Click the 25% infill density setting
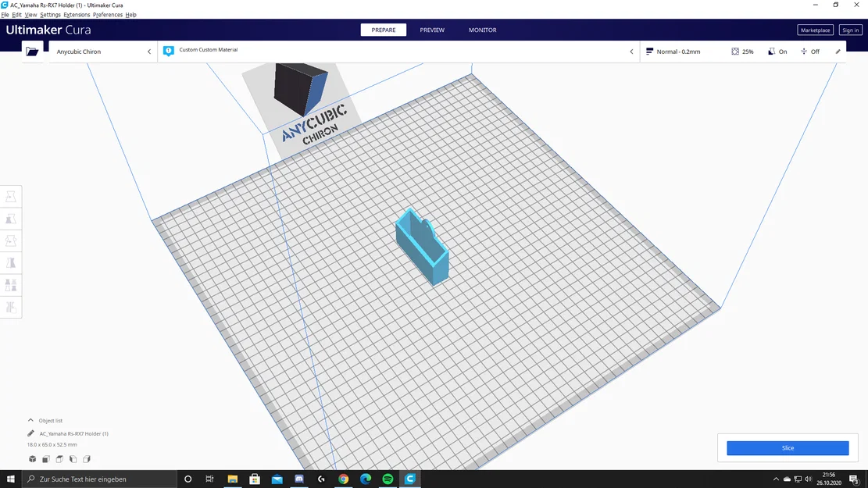Viewport: 868px width, 488px height. point(742,52)
